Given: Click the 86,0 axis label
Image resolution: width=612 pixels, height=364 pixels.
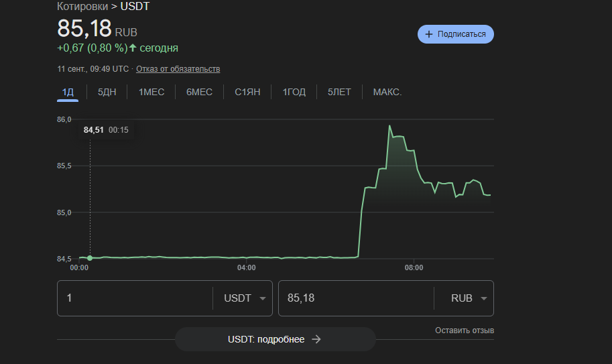Looking at the screenshot, I should pyautogui.click(x=64, y=119).
